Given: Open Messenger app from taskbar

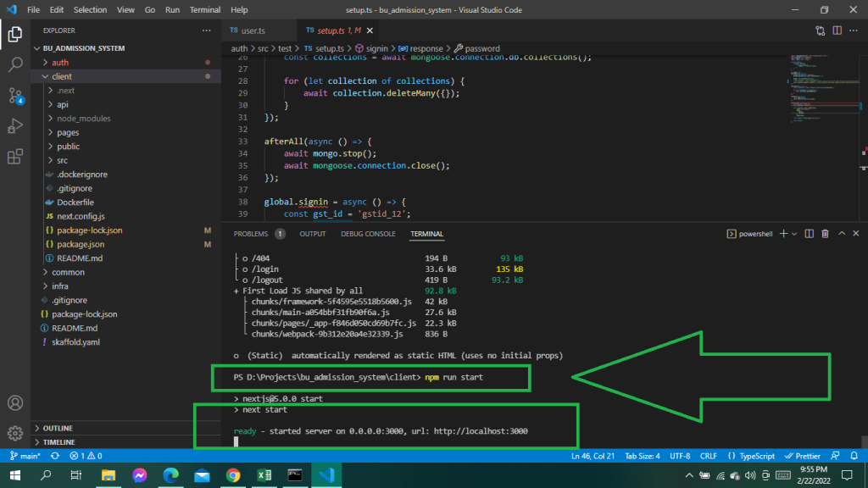Looking at the screenshot, I should [140, 475].
